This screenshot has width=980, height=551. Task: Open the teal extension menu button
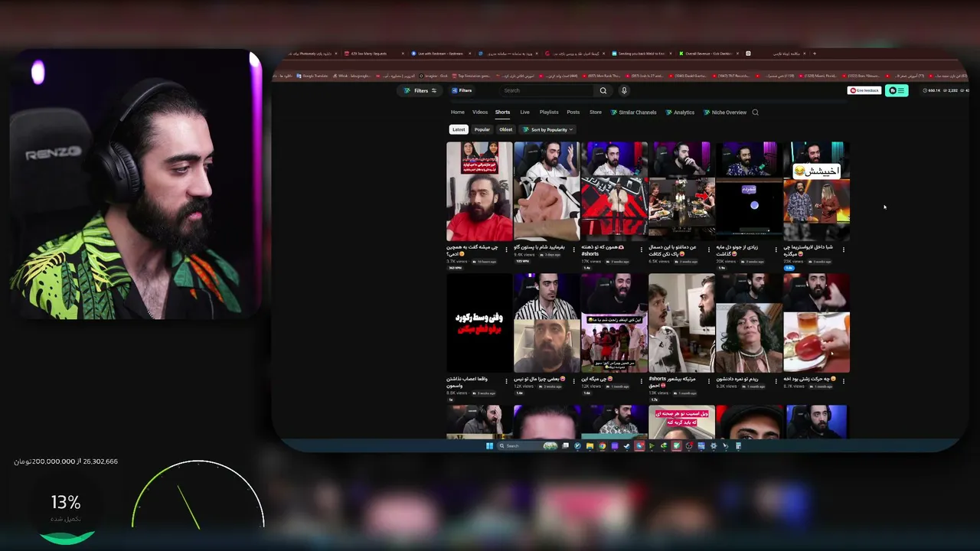pyautogui.click(x=897, y=90)
